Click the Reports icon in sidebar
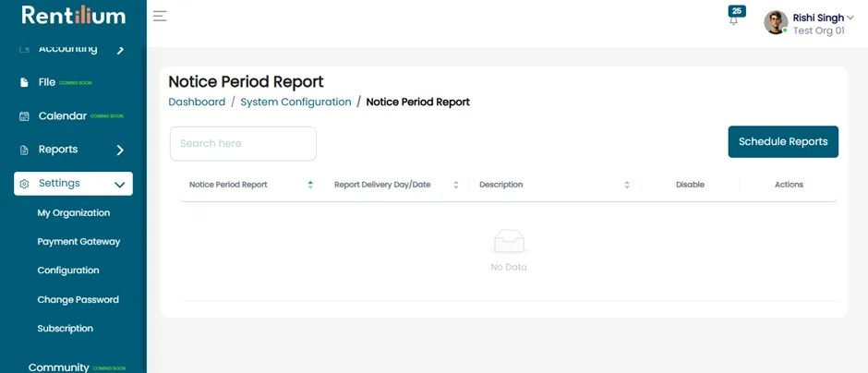The image size is (868, 373). (x=24, y=150)
